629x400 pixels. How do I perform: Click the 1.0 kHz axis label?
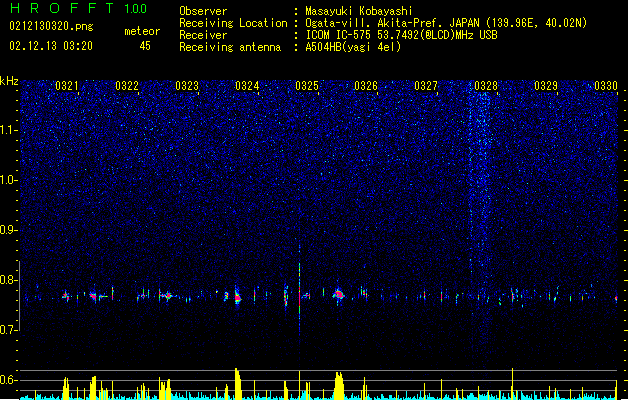[x=9, y=180]
